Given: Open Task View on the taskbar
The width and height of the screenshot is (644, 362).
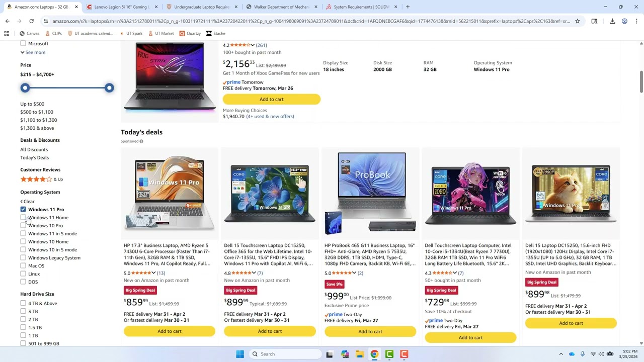Looking at the screenshot, I should (330, 354).
